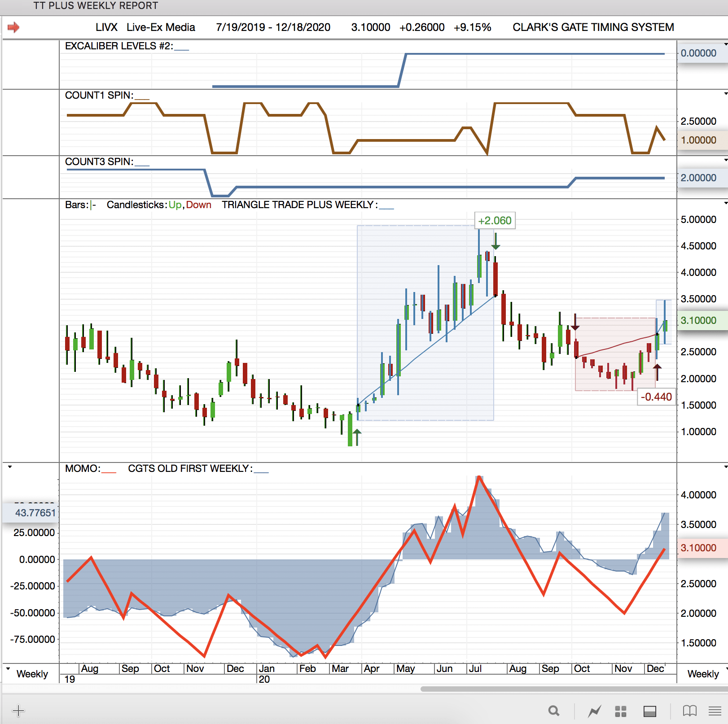Select the line chart drawing icon
This screenshot has height=724, width=728.
(x=594, y=711)
